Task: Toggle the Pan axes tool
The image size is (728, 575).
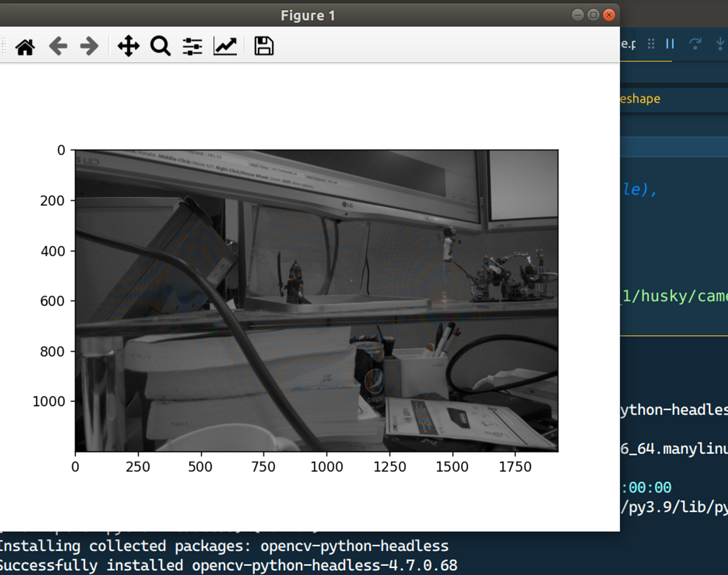Action: tap(128, 46)
